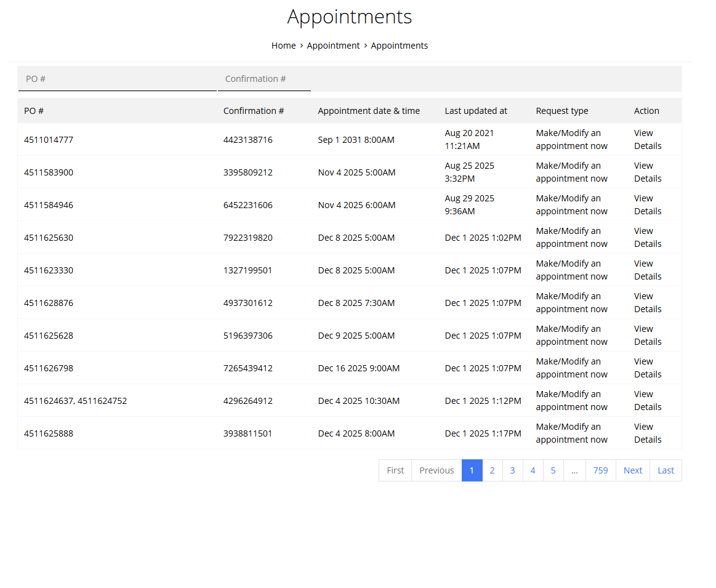
Task: Click the Confirmation # search input field
Action: click(x=263, y=79)
